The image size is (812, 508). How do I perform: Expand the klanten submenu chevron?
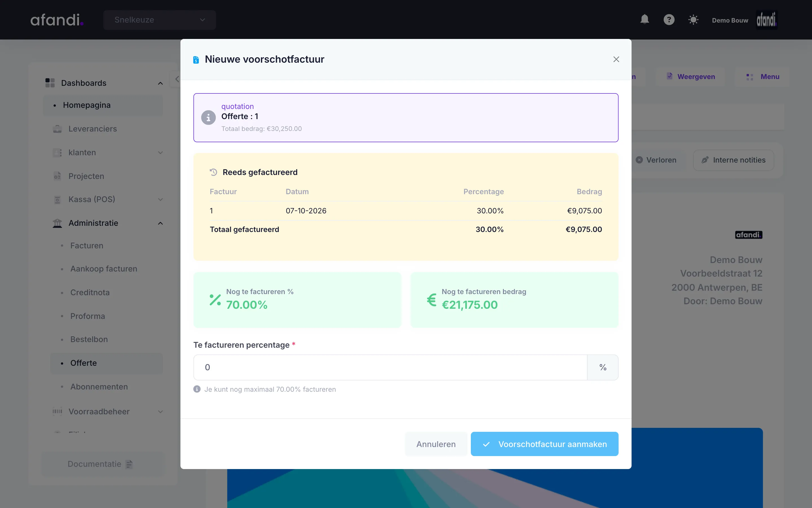[160, 152]
